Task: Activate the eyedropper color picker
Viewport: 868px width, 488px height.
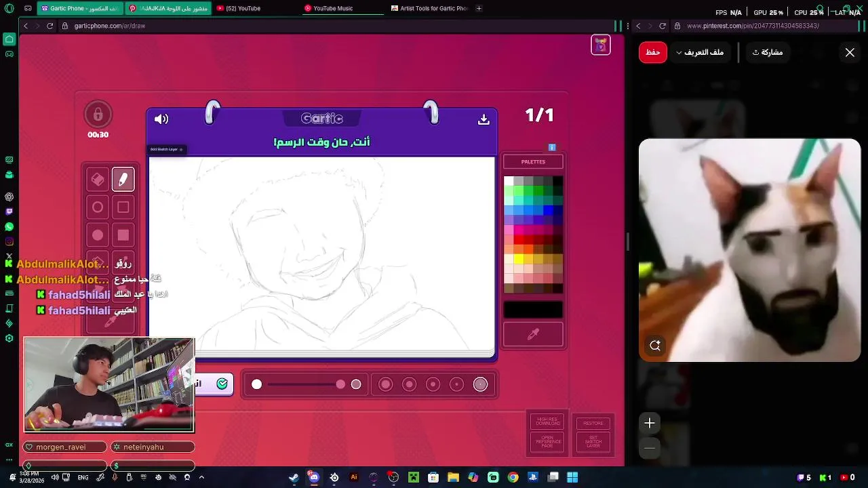Action: coord(533,334)
